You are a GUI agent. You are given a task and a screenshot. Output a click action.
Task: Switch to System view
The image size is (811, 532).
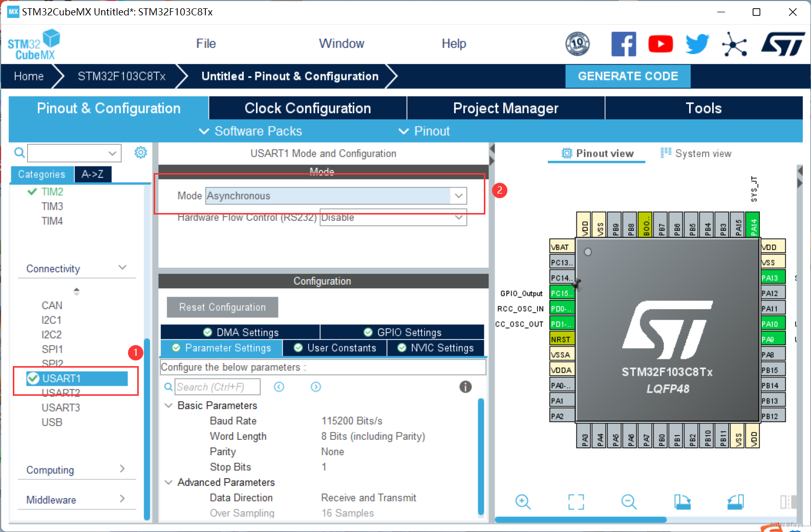[696, 153]
